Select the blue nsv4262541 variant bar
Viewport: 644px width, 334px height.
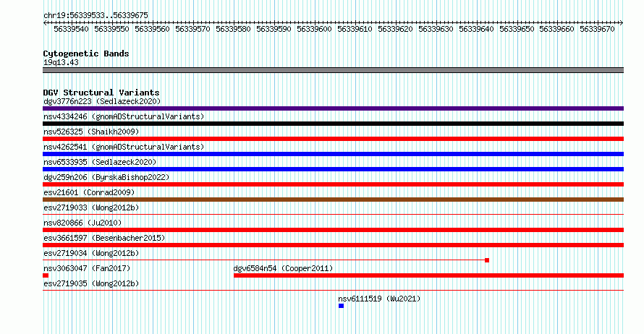[x=333, y=154]
